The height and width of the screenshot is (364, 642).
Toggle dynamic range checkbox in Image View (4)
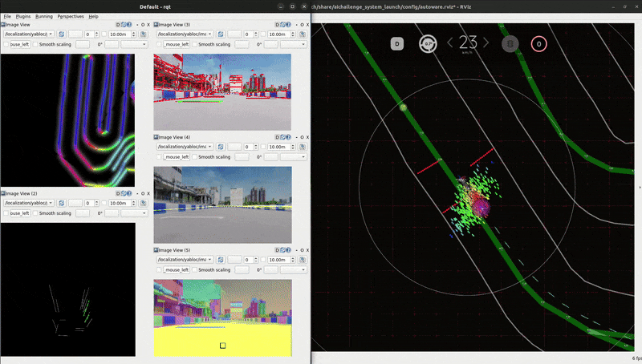263,147
